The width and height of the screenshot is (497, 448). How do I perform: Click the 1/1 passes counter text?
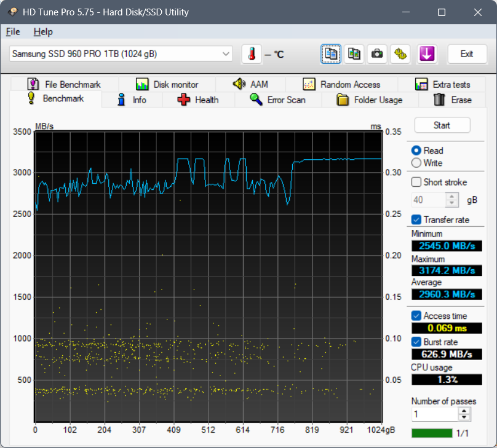tap(462, 433)
